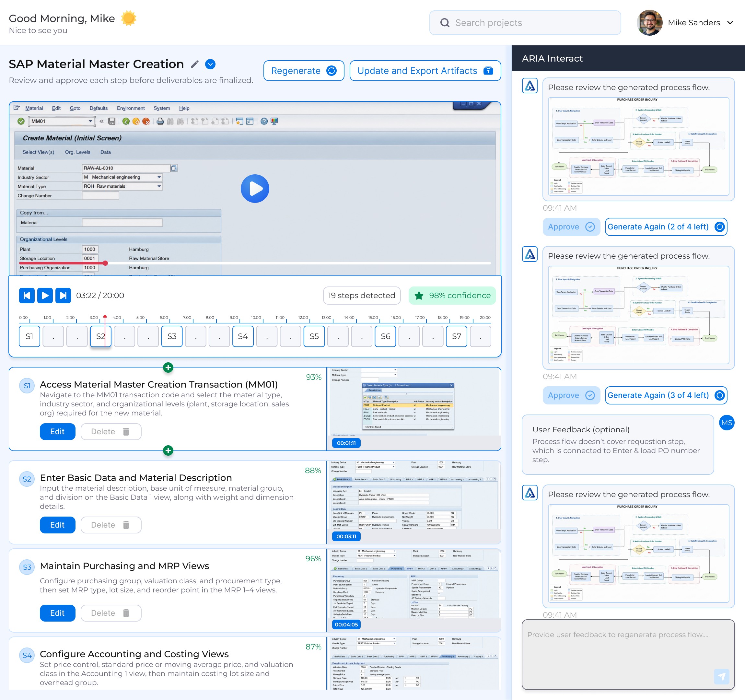
Task: Open the first process flow diagram thumbnail
Action: pos(639,146)
